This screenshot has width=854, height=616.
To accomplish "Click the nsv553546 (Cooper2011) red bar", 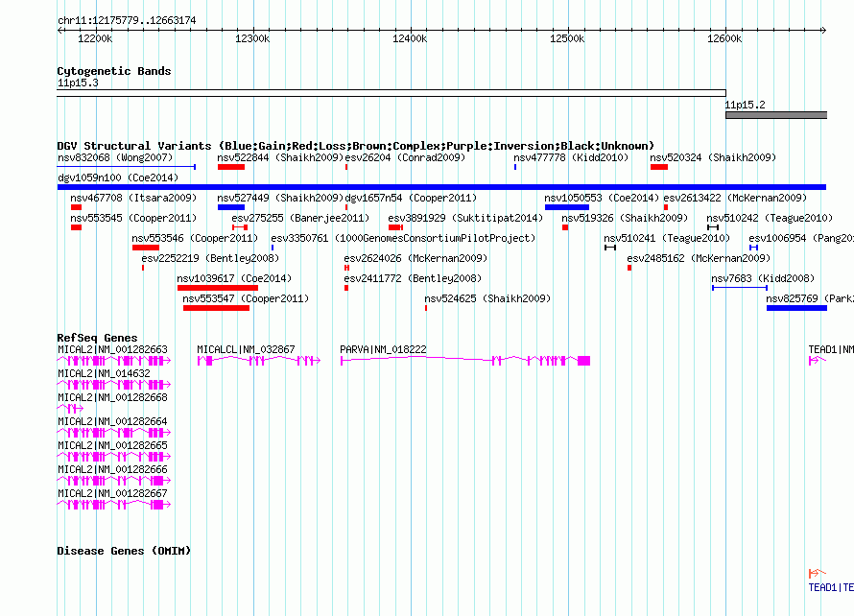I will tap(146, 248).
